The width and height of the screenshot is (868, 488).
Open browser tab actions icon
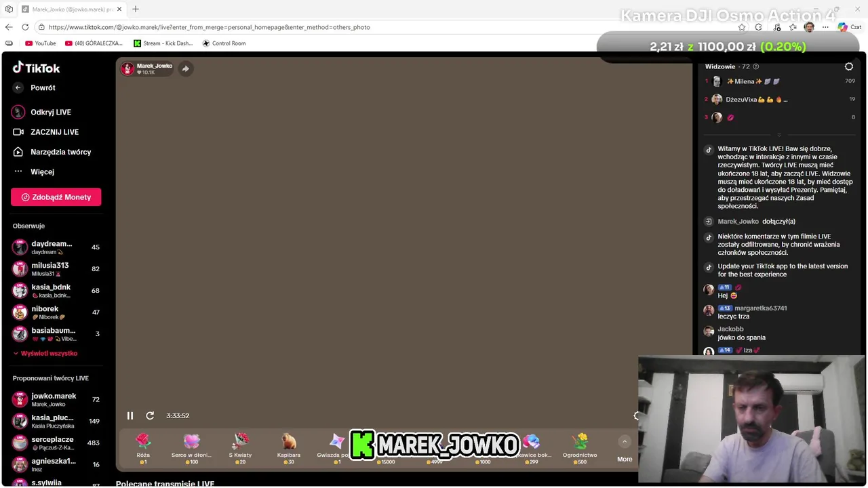click(x=9, y=9)
